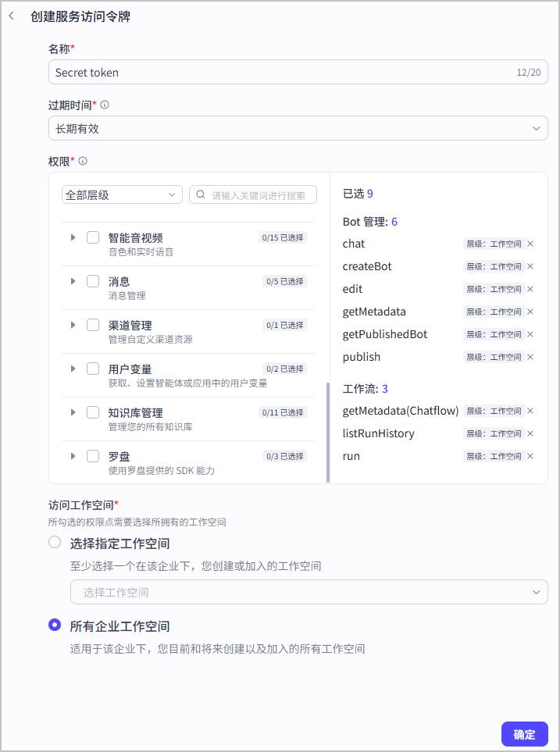Screen dimensions: 560x752
Task: Check the 知识库管理 permission group
Action: click(93, 412)
